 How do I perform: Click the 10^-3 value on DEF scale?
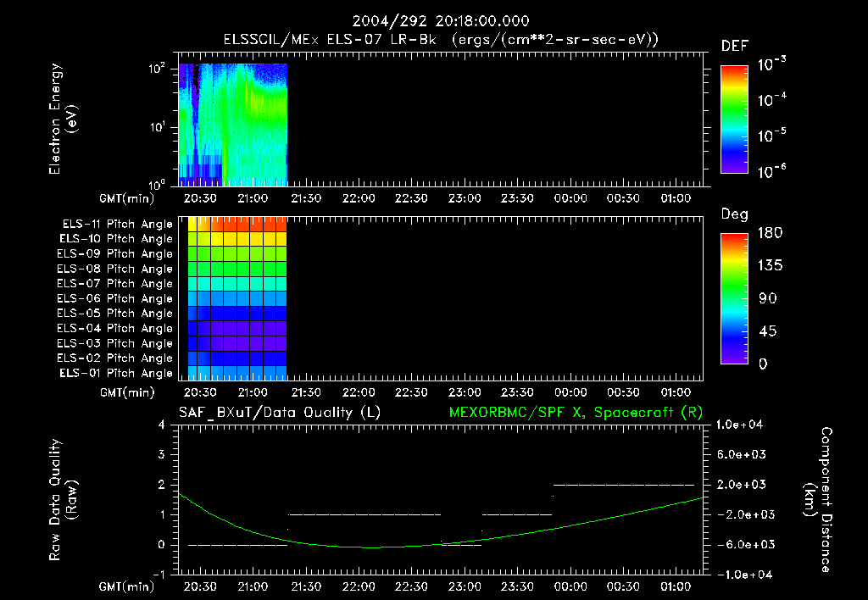(771, 64)
